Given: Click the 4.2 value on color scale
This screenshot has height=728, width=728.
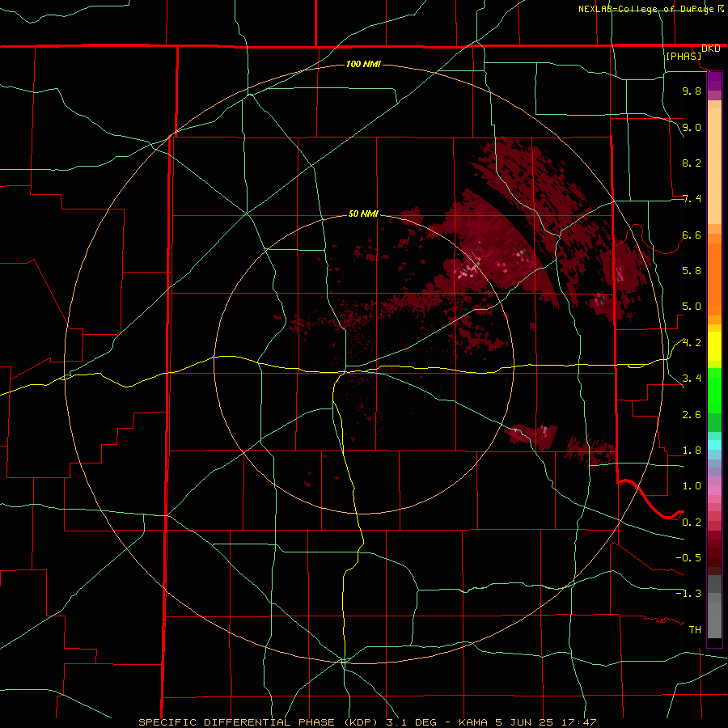Looking at the screenshot, I should coord(692,343).
